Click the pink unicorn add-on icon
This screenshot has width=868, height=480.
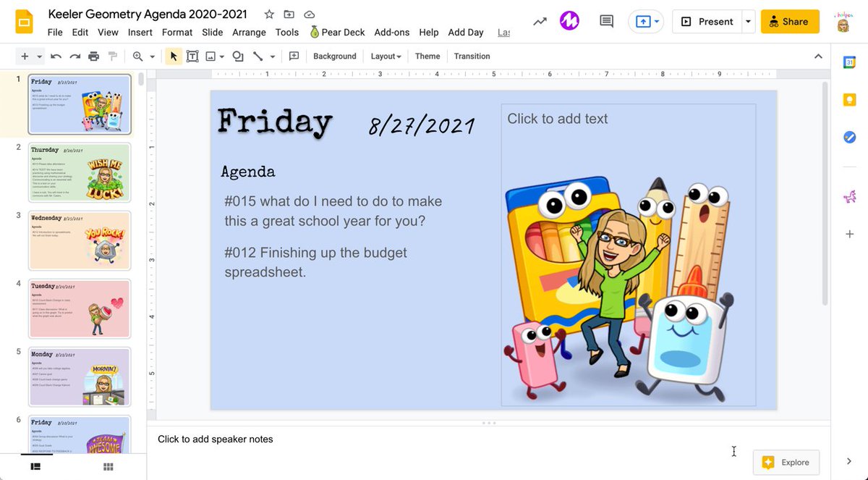click(849, 196)
